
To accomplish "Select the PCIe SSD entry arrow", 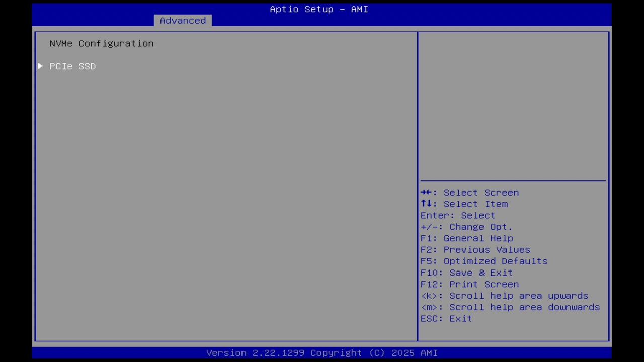I will [40, 66].
